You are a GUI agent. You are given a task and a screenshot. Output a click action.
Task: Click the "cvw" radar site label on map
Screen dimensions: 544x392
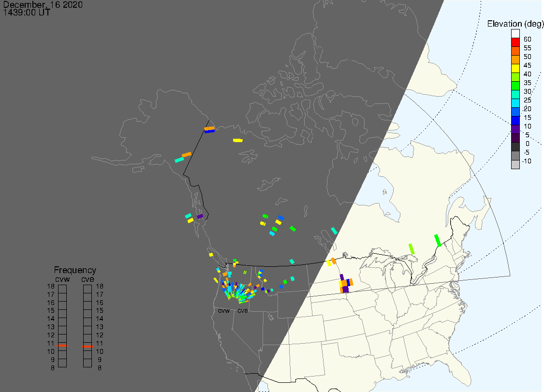pos(224,310)
